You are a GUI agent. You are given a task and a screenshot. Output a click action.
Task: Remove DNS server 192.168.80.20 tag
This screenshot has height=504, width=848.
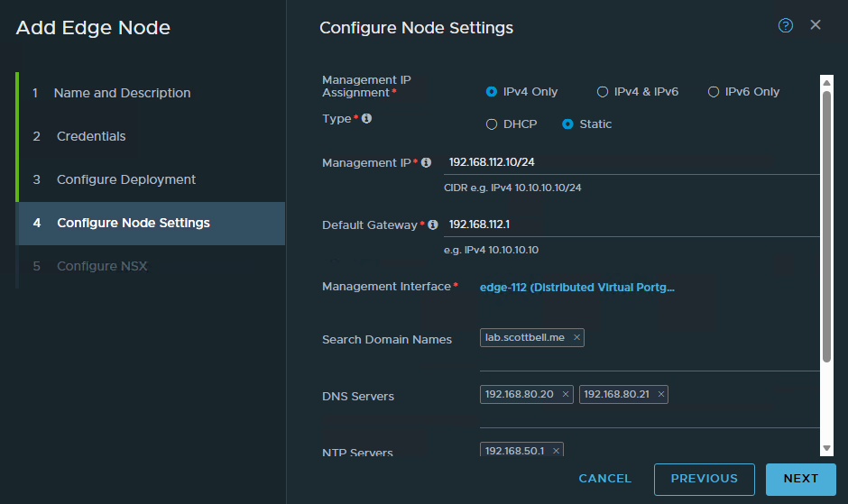point(565,394)
